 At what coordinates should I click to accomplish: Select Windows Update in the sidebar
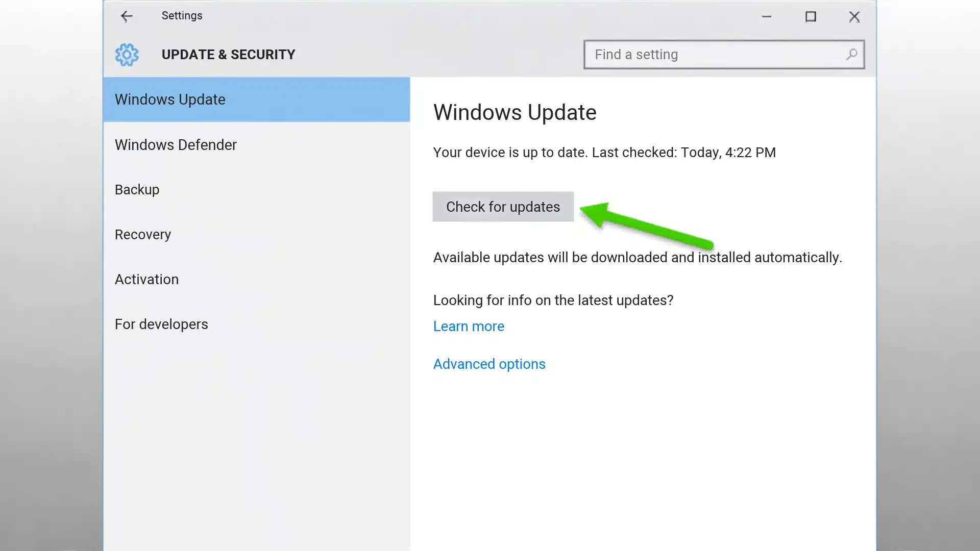(x=256, y=99)
